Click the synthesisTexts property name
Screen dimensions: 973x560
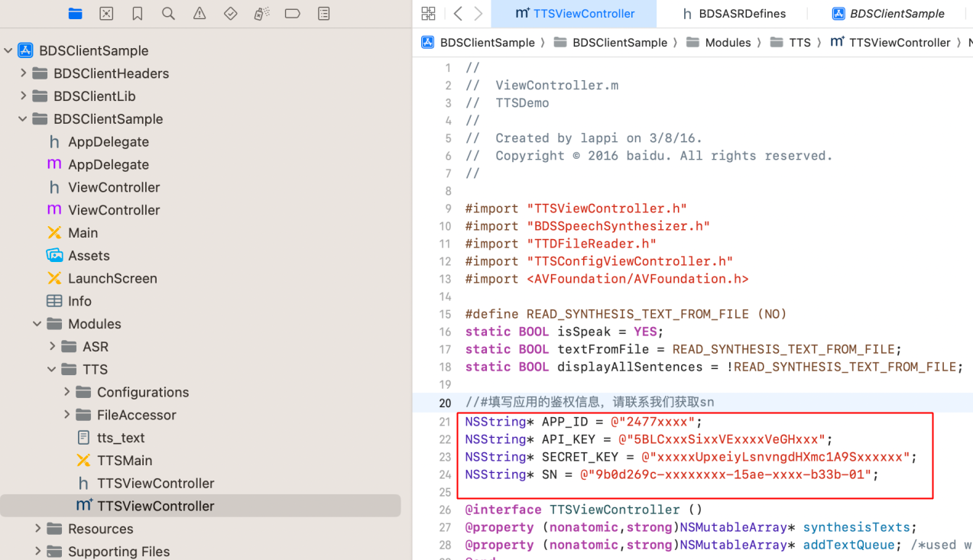coord(856,527)
